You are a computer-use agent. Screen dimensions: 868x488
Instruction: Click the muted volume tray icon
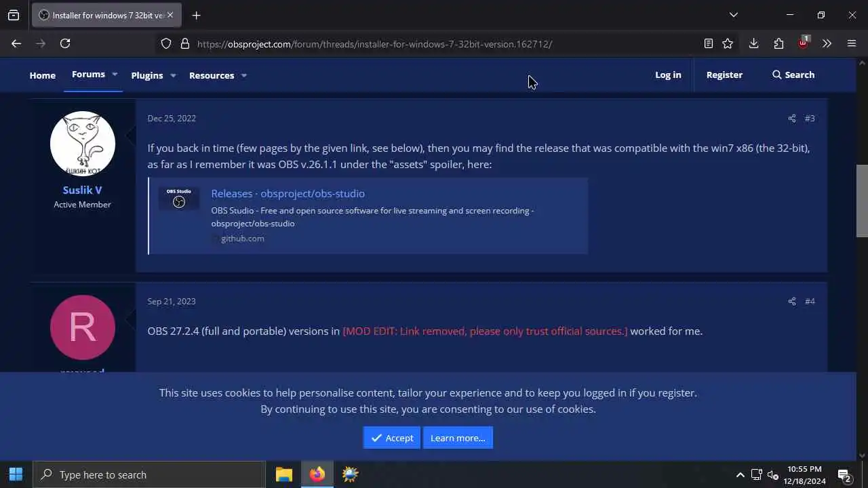click(x=773, y=474)
